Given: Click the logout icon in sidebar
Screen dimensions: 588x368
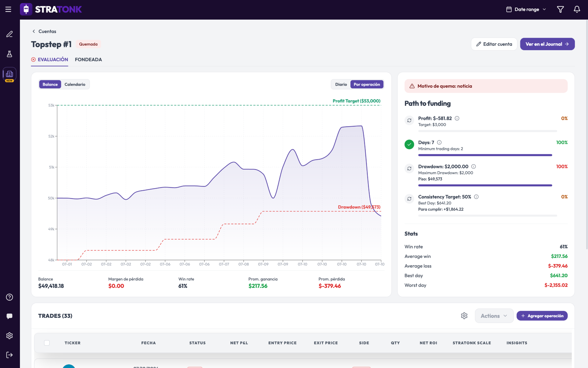Looking at the screenshot, I should click(x=9, y=355).
